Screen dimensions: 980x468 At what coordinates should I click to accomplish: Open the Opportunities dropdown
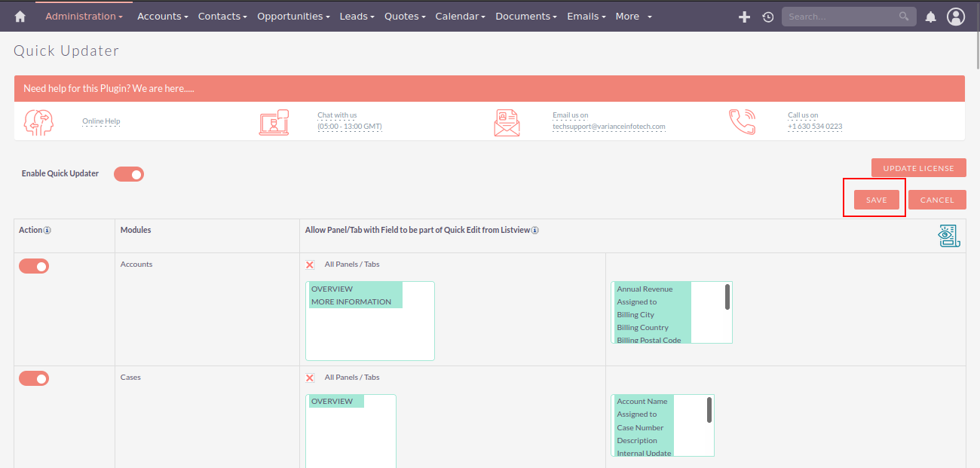[x=293, y=16]
